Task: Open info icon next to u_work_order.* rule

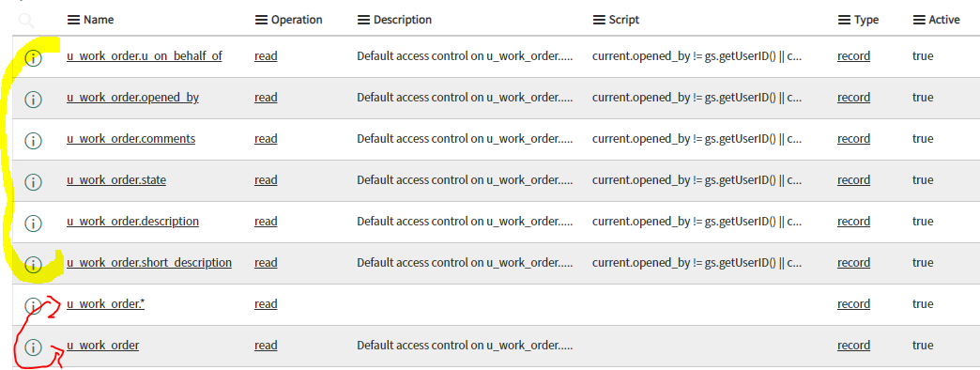Action: pyautogui.click(x=33, y=305)
